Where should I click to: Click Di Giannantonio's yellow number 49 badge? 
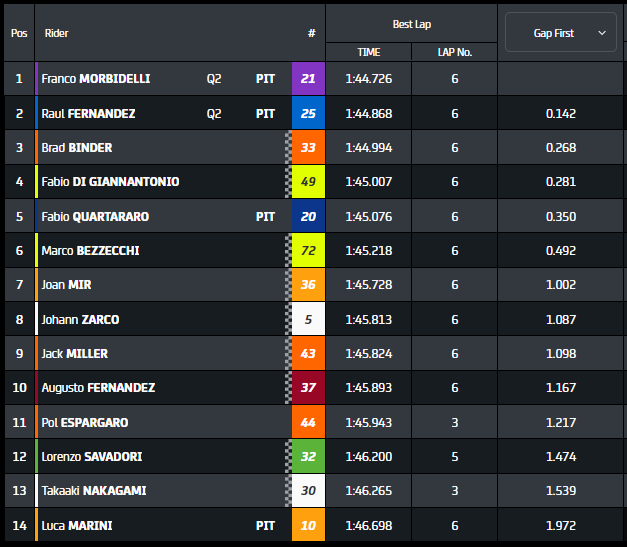click(308, 182)
